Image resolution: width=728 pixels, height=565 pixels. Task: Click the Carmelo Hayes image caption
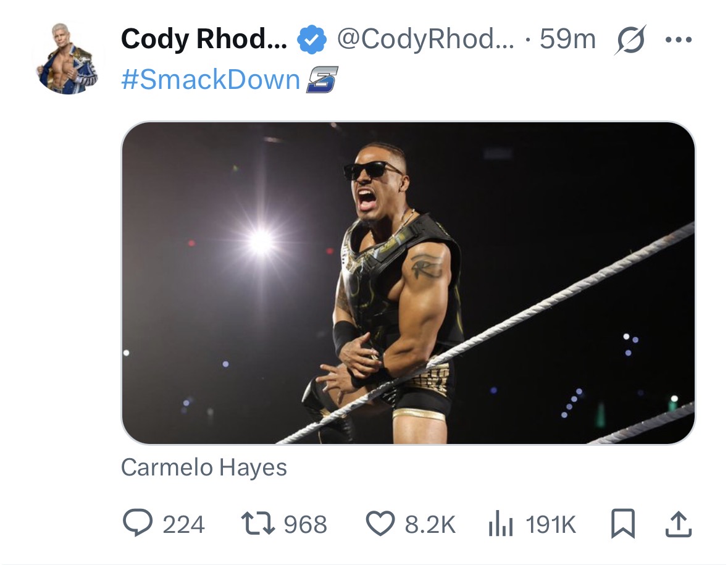[x=204, y=467]
